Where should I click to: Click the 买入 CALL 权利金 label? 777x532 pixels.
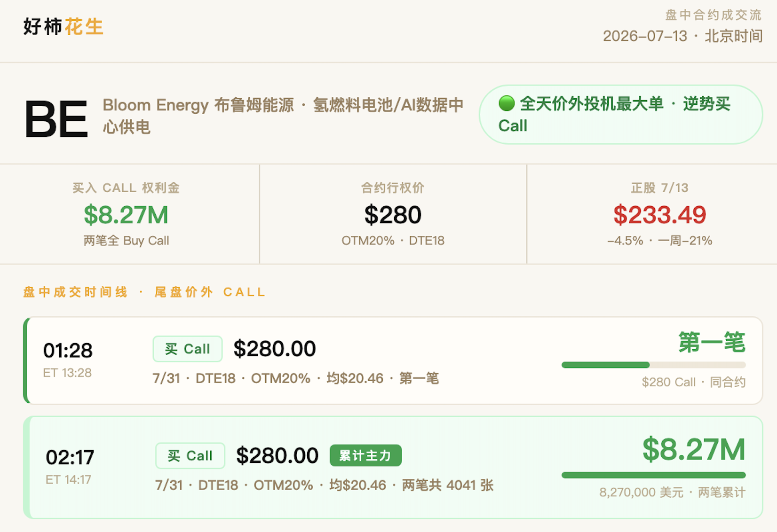point(126,188)
